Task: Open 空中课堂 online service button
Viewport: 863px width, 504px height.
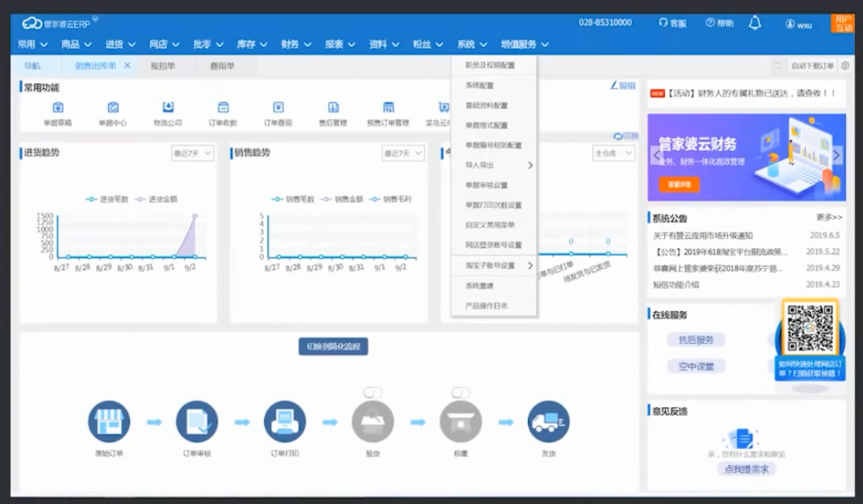Action: (x=696, y=366)
